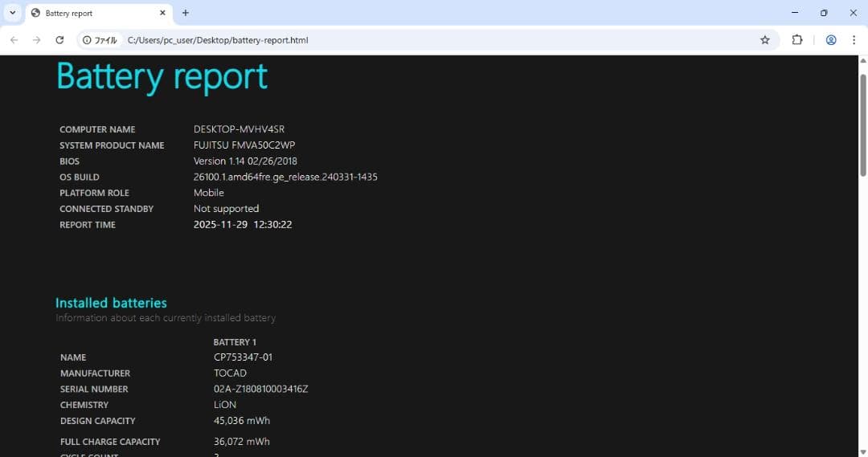Focus the address bar showing battery-report.html

click(x=402, y=40)
